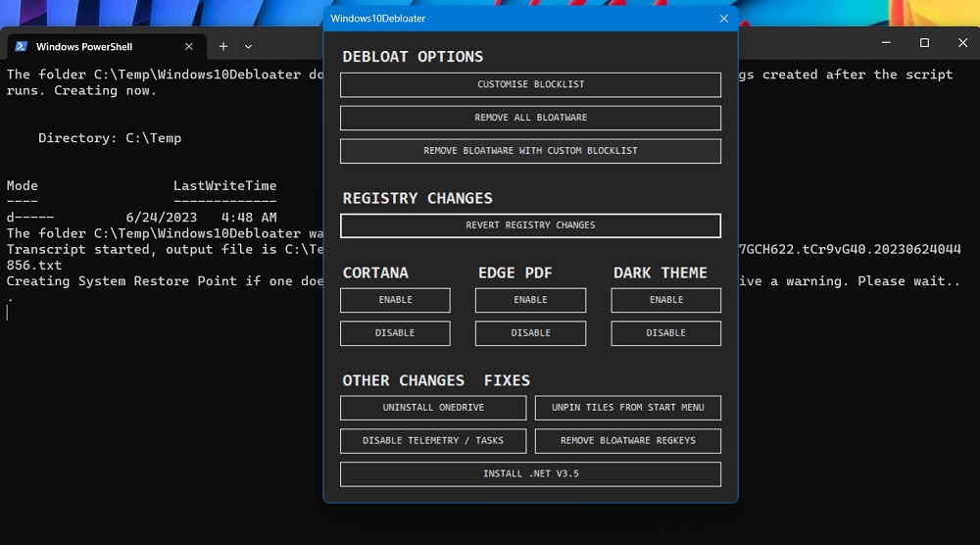Viewport: 980px width, 545px height.
Task: Maximize the PowerShell terminal window
Action: (924, 42)
